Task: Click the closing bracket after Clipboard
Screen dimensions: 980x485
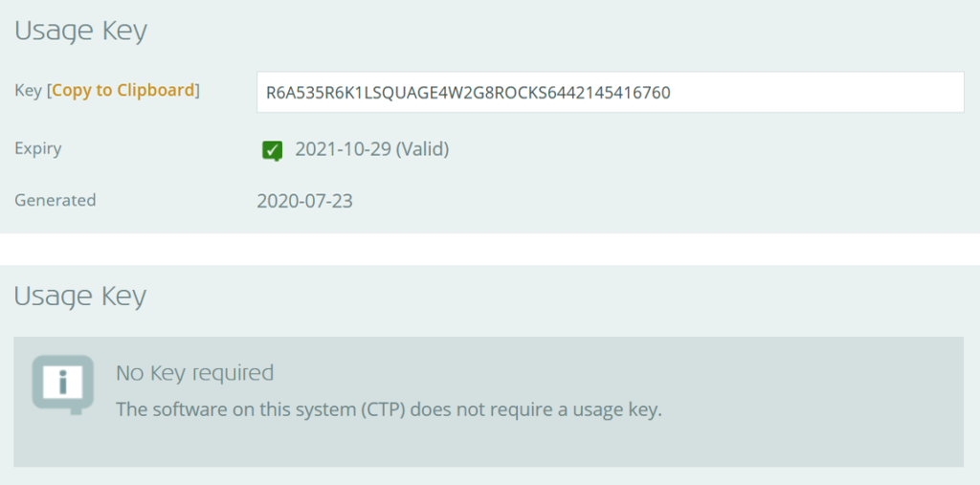Action: (197, 91)
